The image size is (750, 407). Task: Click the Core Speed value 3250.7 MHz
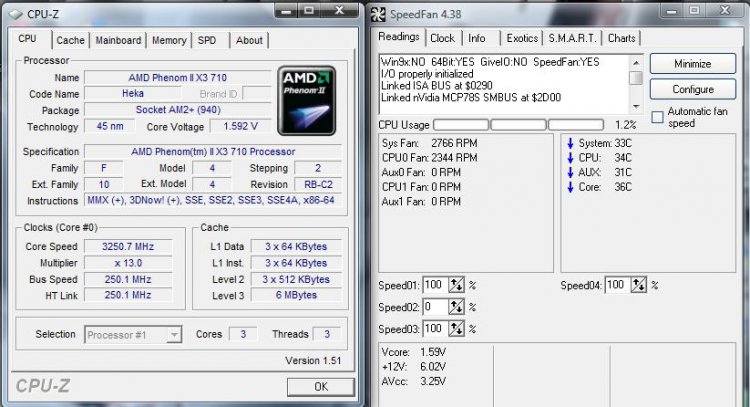pos(128,247)
